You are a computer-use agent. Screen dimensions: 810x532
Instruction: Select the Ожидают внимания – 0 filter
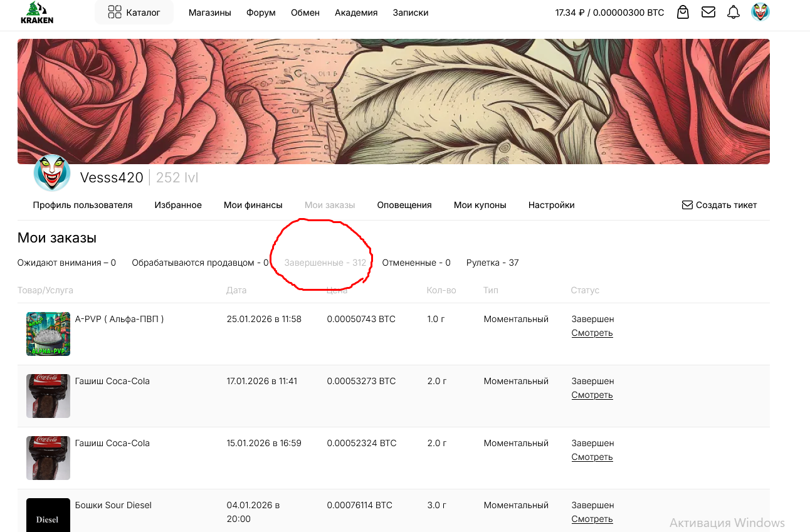point(66,263)
